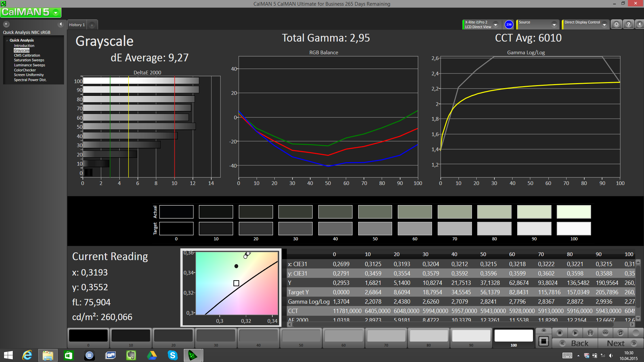Click the refresh loop icon
The height and width of the screenshot is (362, 644).
621,333
